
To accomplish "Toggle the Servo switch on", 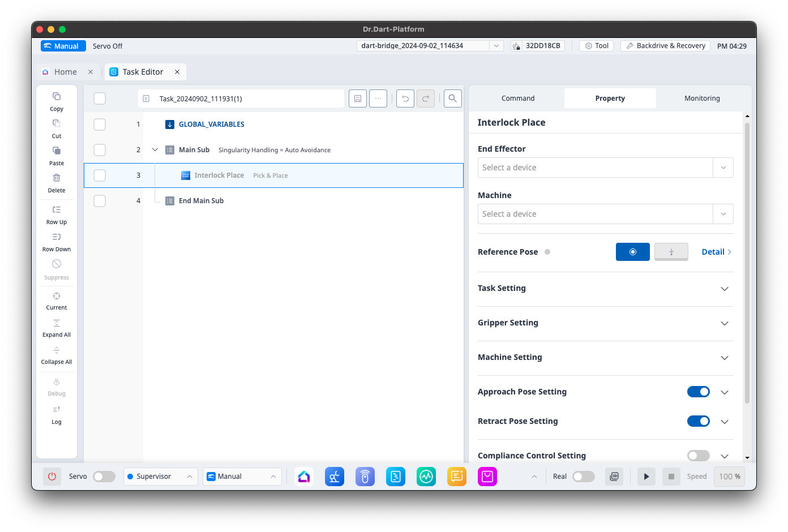I will (x=104, y=477).
